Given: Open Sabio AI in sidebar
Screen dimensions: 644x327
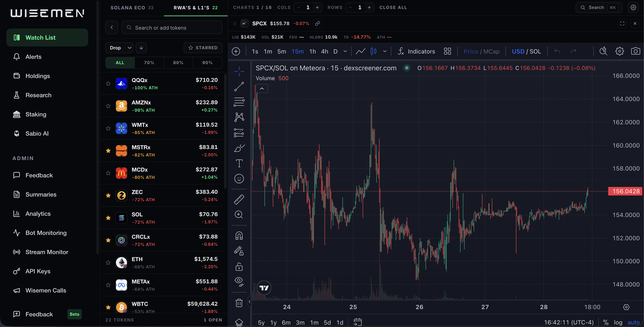Looking at the screenshot, I should click(x=47, y=133).
